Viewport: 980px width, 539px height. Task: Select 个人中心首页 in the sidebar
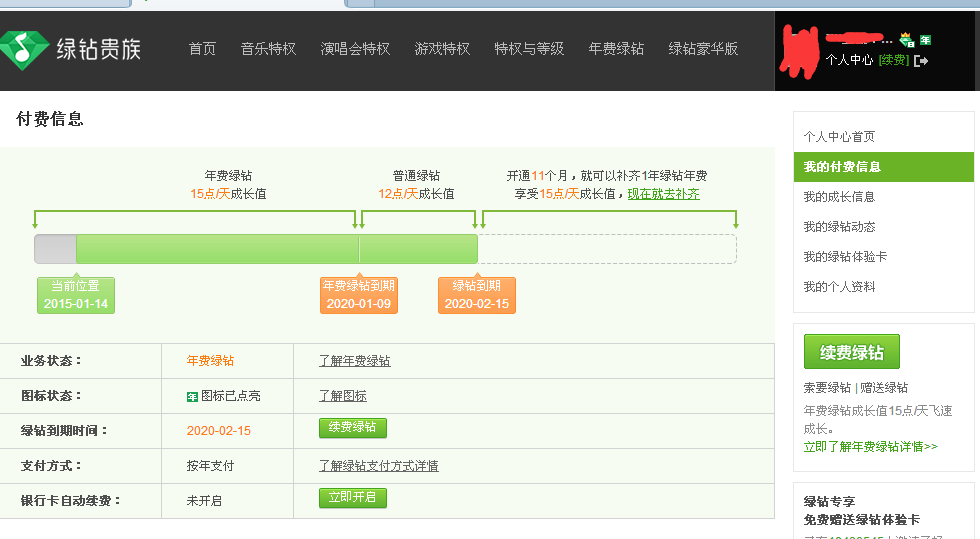point(839,136)
